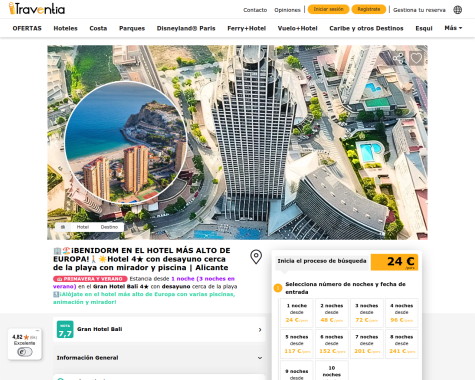The image size is (475, 380).
Task: Switch gallery to Destino tab
Action: point(109,227)
